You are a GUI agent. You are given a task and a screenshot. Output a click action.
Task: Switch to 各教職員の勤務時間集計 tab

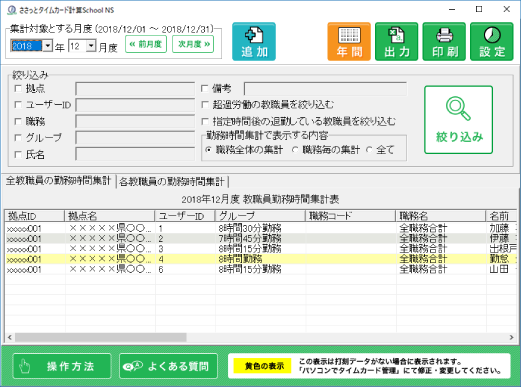pos(171,182)
